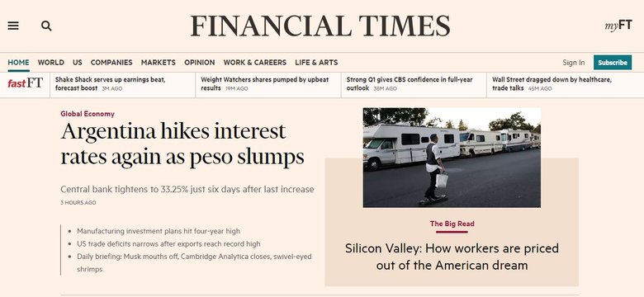Go to the Markets section
644x297 pixels.
(159, 63)
